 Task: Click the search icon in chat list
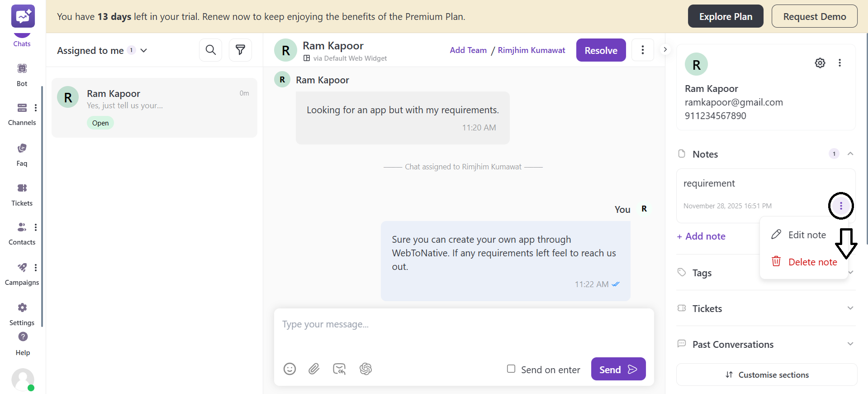click(210, 50)
